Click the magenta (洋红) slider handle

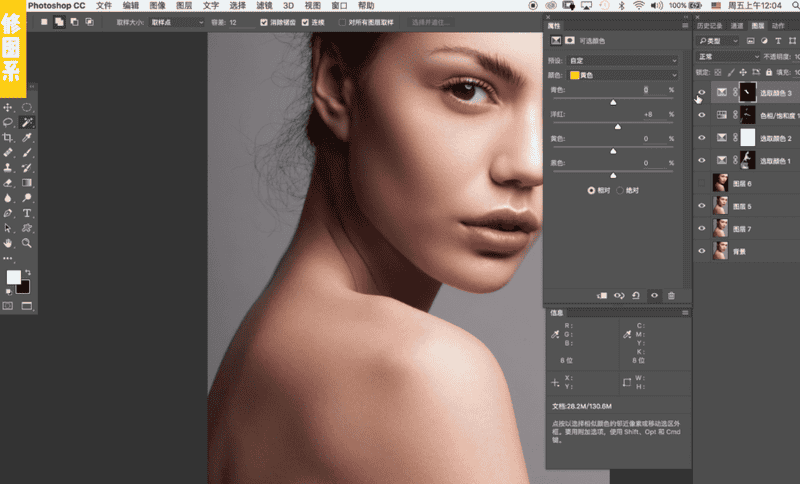(x=618, y=126)
